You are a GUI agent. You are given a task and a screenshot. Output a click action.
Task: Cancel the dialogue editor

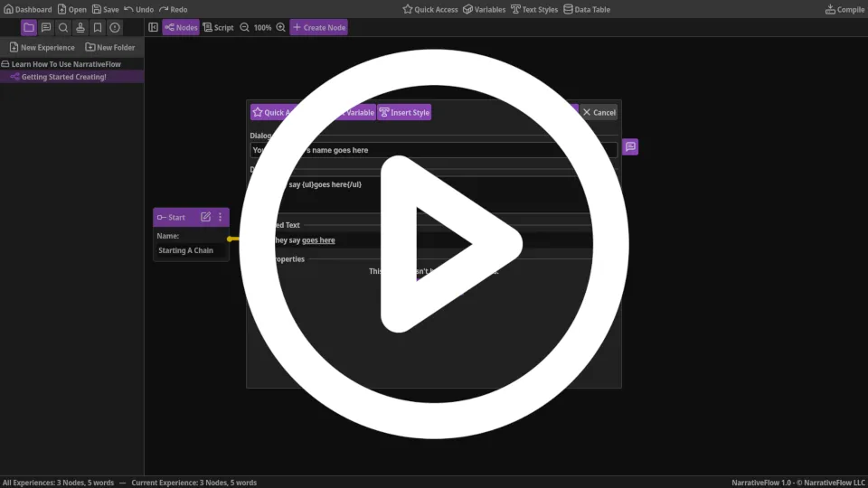pyautogui.click(x=599, y=112)
